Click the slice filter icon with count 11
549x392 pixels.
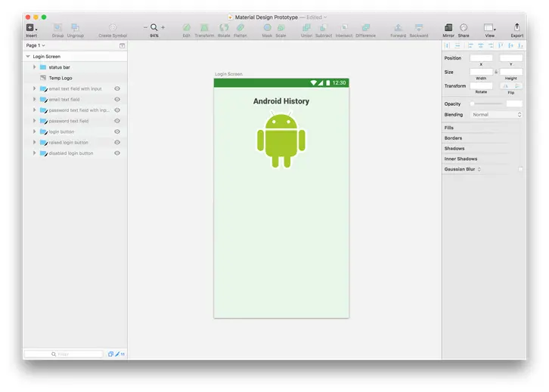(x=119, y=354)
